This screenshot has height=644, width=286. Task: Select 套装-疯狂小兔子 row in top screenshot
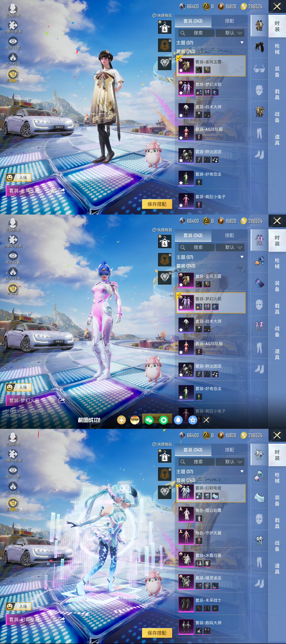pyautogui.click(x=211, y=200)
